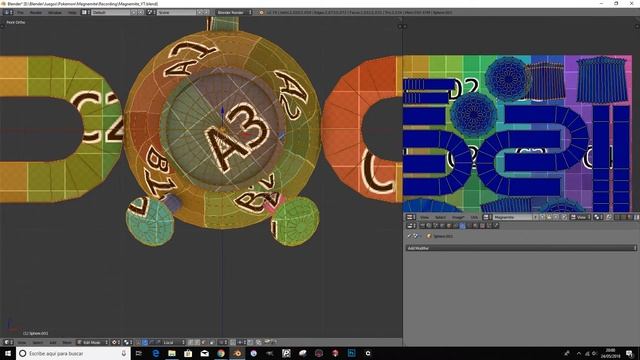The image size is (640, 360).
Task: Click Sphere.001 object icon in breadcrumb
Action: point(429,236)
